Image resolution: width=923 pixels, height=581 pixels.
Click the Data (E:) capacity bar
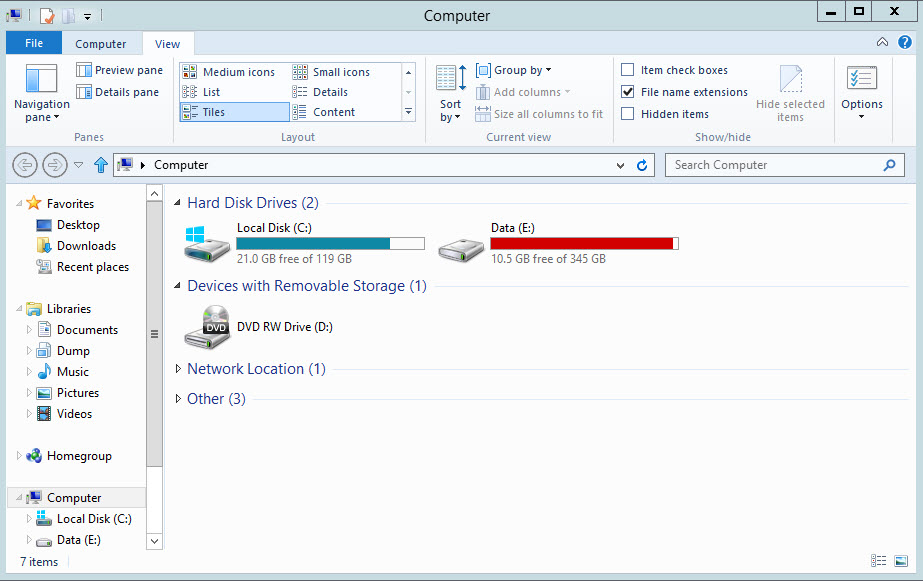tap(583, 243)
